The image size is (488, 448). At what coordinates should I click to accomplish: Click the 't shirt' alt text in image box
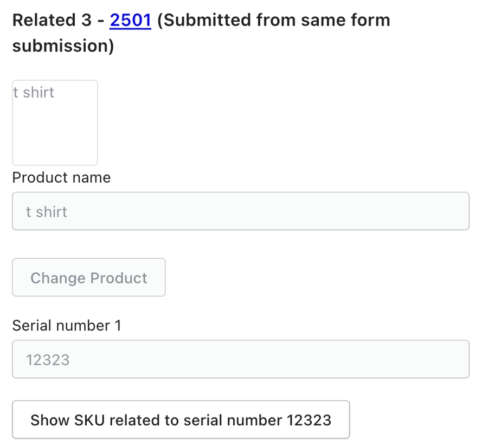point(34,93)
